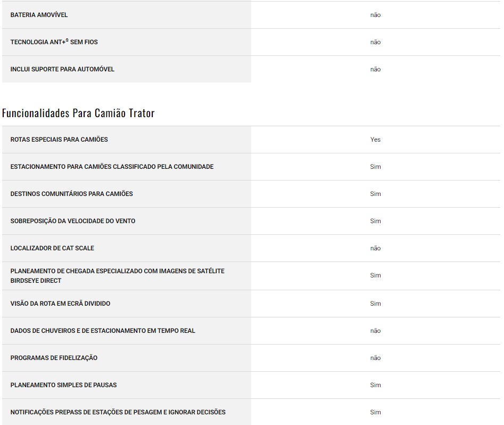Click 'Programas de fidelização' row label

pyautogui.click(x=54, y=358)
